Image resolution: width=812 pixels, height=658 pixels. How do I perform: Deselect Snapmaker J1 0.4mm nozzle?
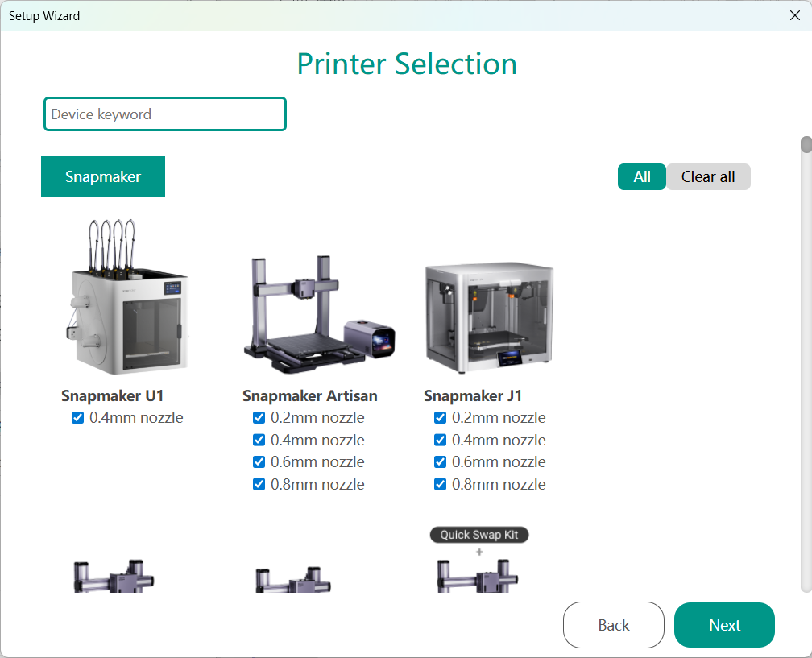click(441, 441)
